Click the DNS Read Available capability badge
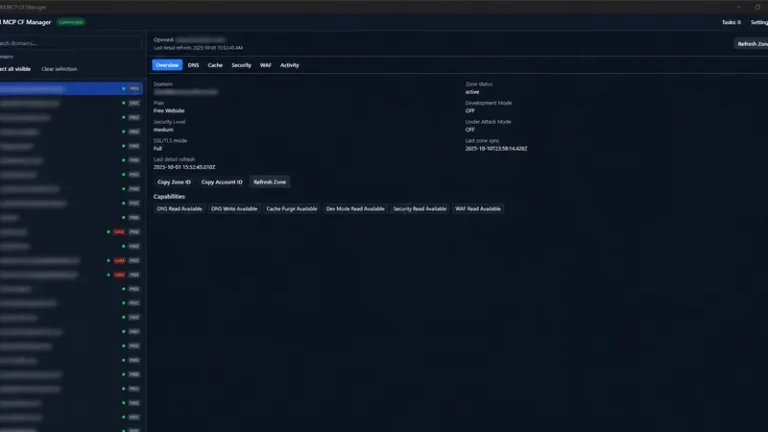The width and height of the screenshot is (768, 432). (179, 209)
